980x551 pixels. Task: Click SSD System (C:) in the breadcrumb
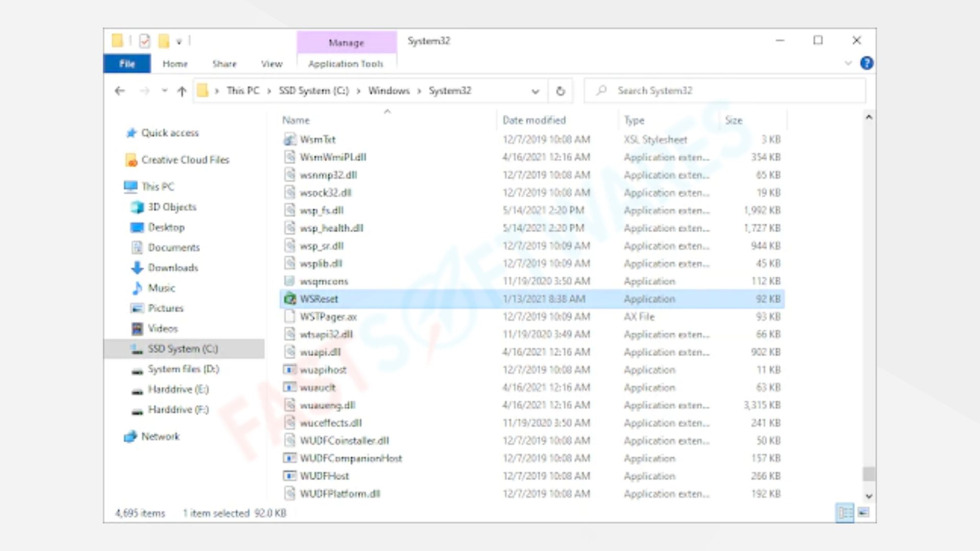pyautogui.click(x=313, y=91)
